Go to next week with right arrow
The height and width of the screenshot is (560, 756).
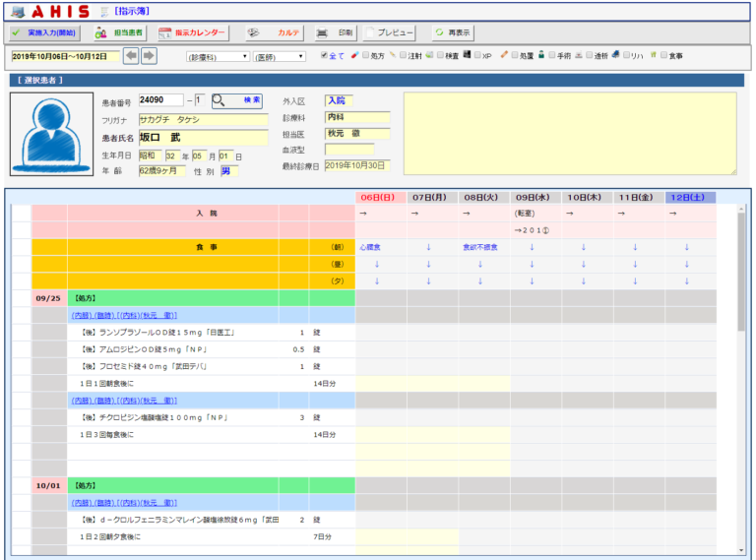coord(149,56)
